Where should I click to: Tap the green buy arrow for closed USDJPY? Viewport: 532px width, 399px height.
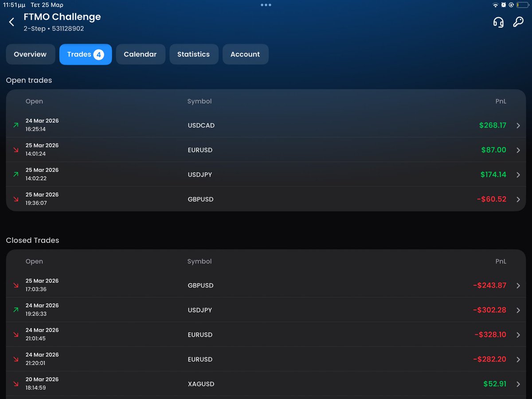pyautogui.click(x=16, y=310)
